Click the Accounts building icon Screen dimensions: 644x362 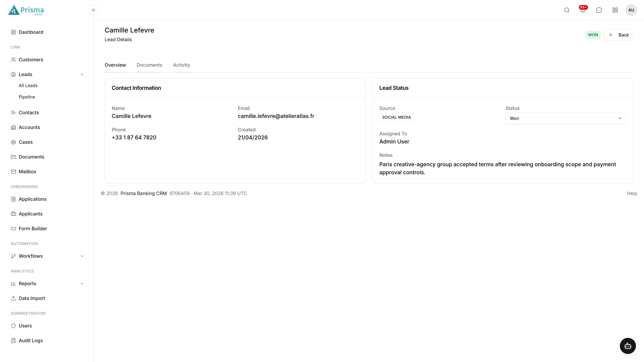coord(13,127)
